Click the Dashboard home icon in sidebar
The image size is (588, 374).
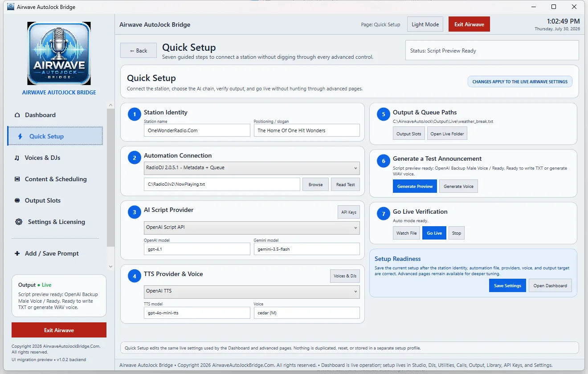17,115
